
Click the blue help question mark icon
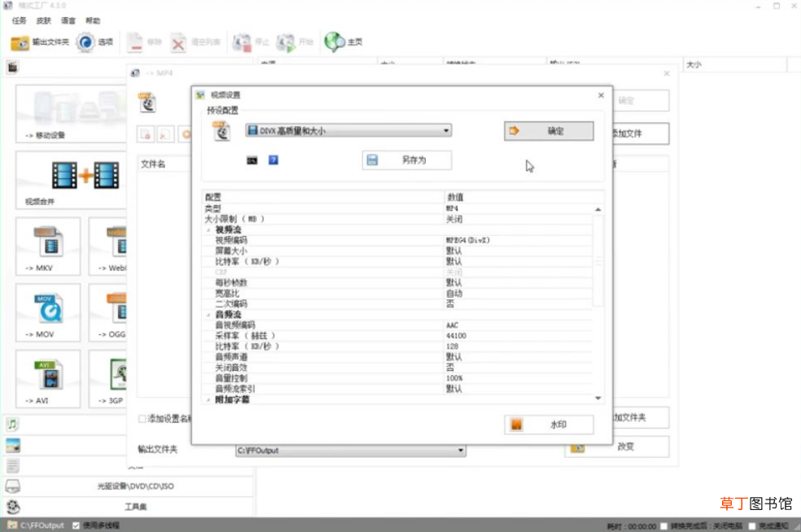point(274,159)
